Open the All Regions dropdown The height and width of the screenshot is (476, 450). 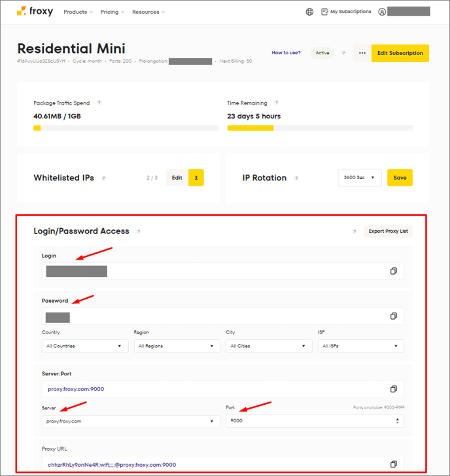point(177,346)
